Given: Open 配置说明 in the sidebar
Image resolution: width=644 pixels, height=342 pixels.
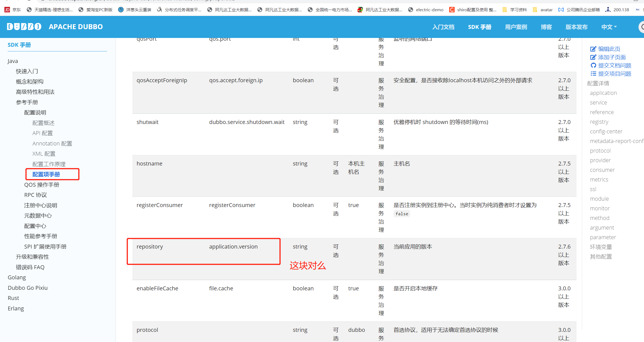Looking at the screenshot, I should pos(35,112).
